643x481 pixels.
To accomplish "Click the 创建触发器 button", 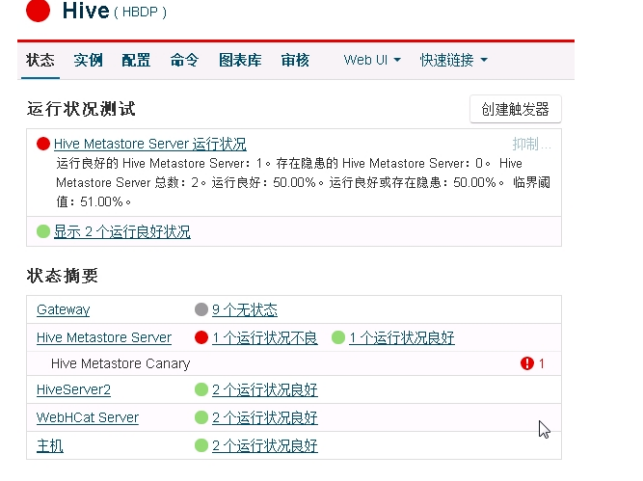I will click(x=515, y=109).
